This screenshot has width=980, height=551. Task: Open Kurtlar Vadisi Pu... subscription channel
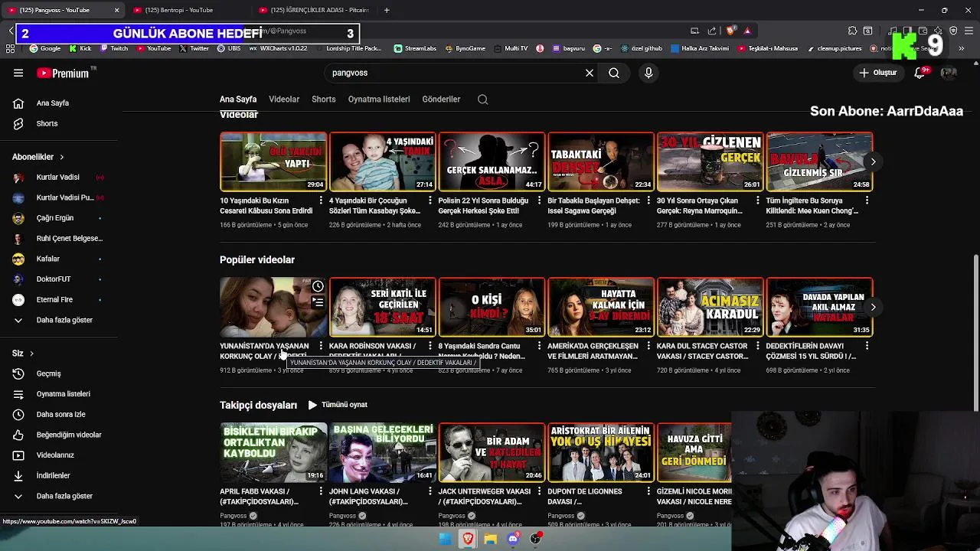pos(58,197)
